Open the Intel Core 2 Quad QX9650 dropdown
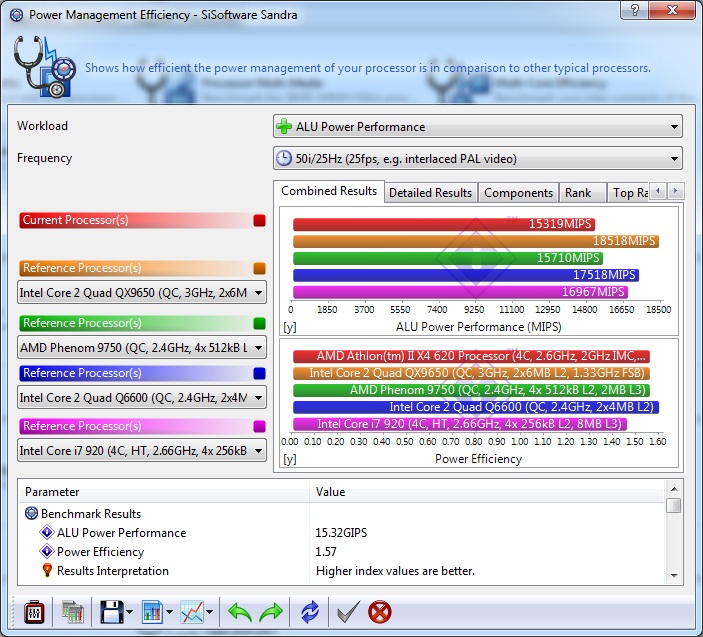This screenshot has height=637, width=703. [x=142, y=293]
